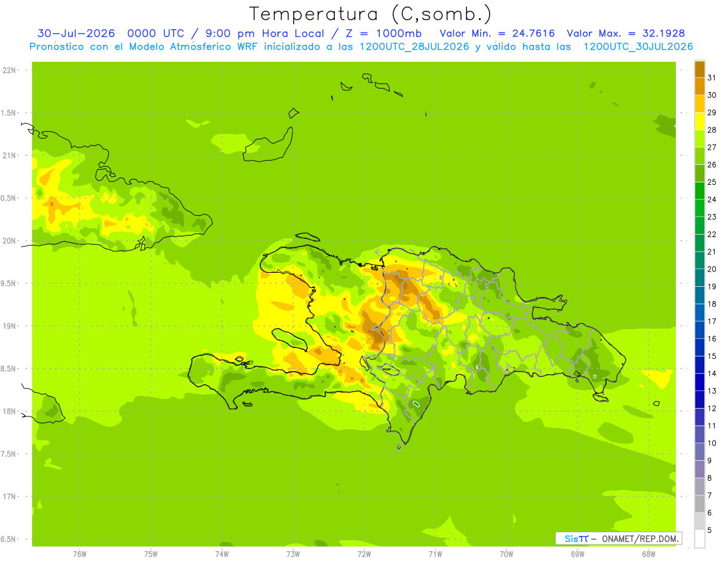Screen dimensions: 728x562
Task: Click the '17N' latitude axis label
Action: coord(10,497)
